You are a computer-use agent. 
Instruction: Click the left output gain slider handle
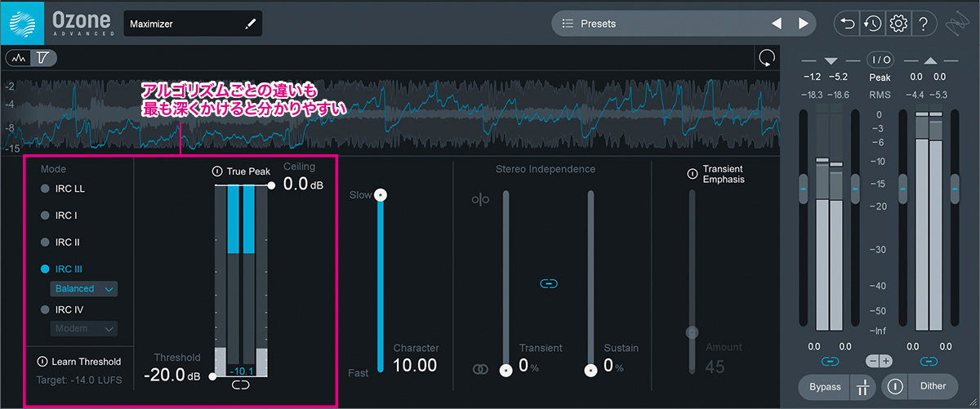click(x=903, y=189)
